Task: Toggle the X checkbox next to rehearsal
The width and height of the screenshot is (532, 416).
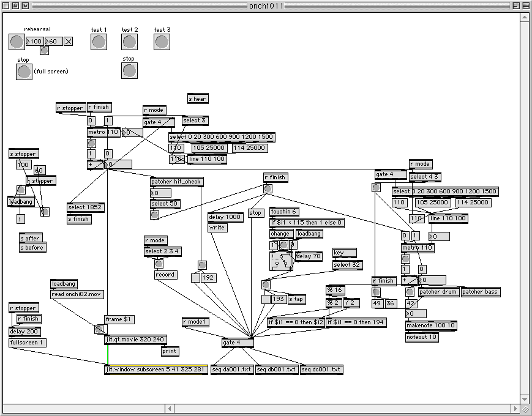Action: coord(68,42)
